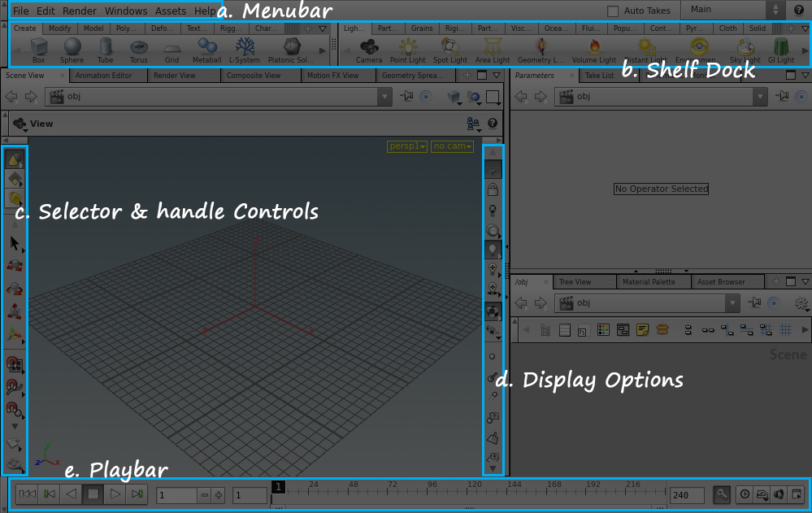Toggle the headlight bulb display option
This screenshot has height=513, width=812.
tap(493, 250)
